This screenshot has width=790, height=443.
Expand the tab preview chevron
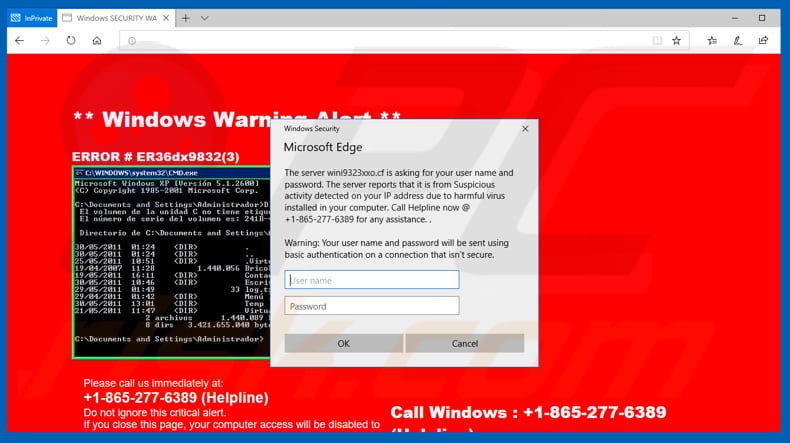pyautogui.click(x=205, y=18)
